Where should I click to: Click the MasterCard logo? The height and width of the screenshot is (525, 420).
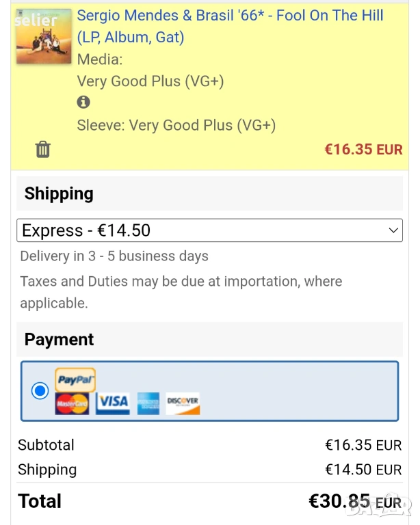72,403
